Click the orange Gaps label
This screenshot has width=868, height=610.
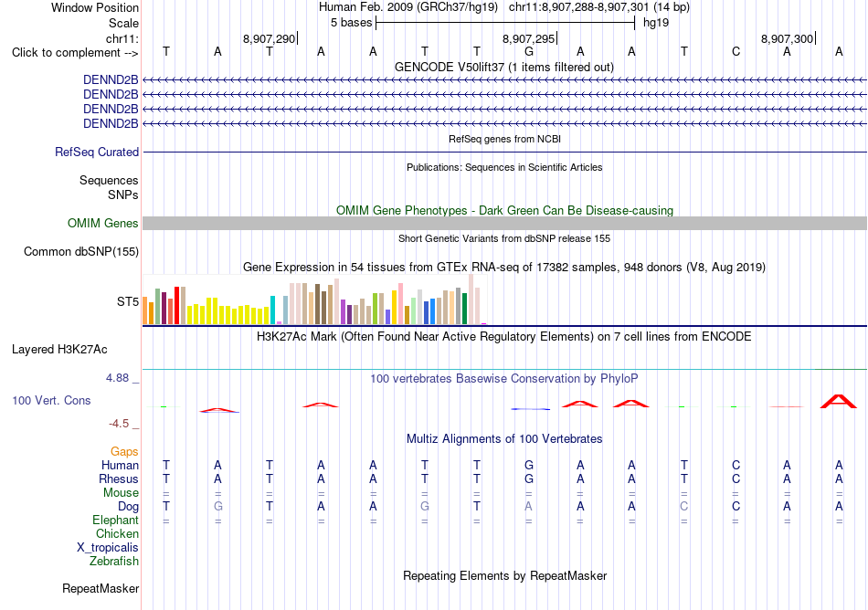pyautogui.click(x=124, y=452)
